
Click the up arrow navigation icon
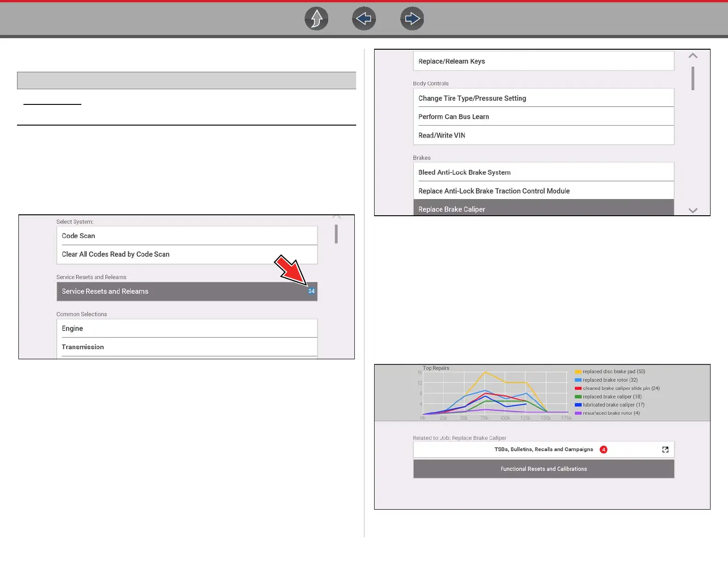(x=316, y=19)
